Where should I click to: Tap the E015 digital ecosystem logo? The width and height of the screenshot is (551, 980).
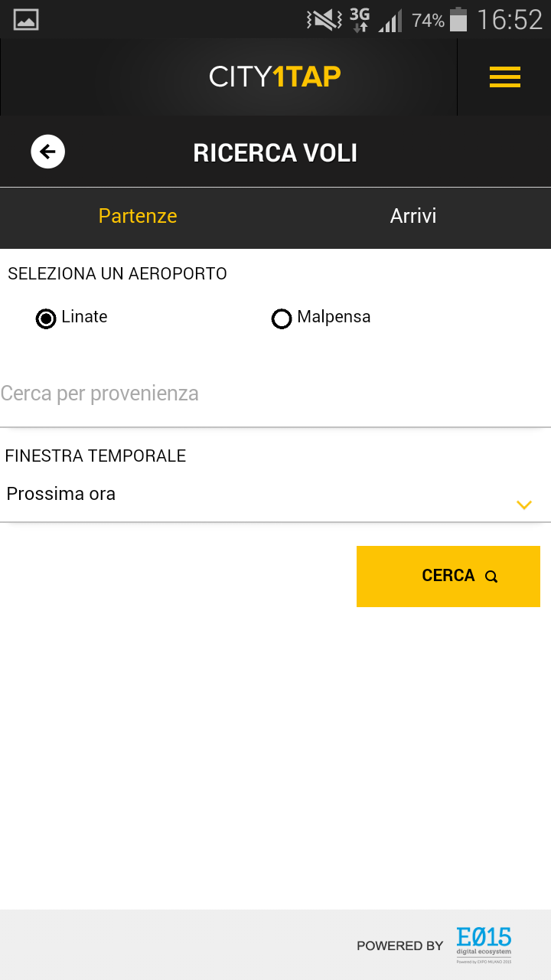point(484,944)
